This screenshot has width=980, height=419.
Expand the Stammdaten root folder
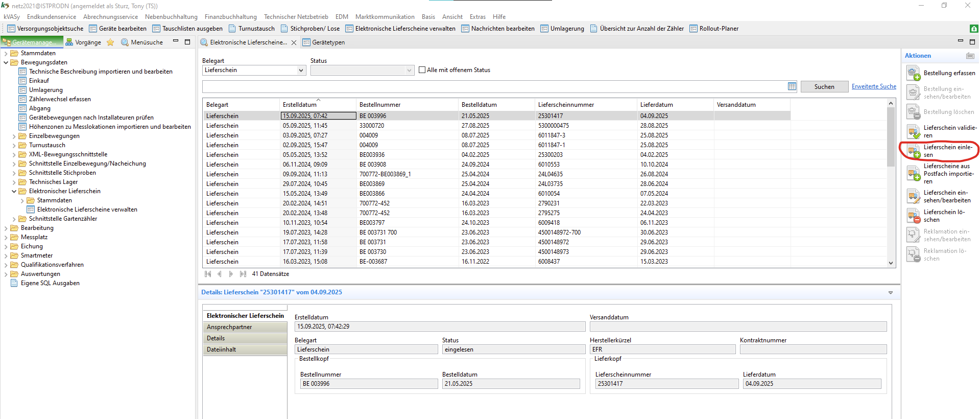tap(6, 53)
